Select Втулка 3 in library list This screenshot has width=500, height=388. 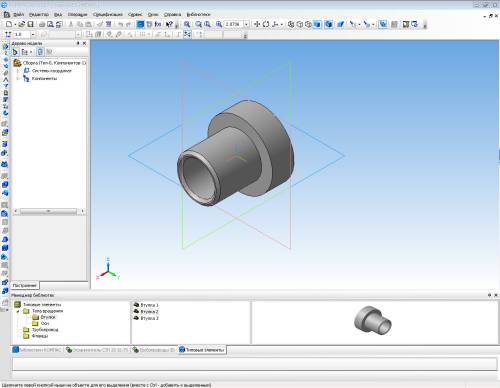[x=149, y=318]
